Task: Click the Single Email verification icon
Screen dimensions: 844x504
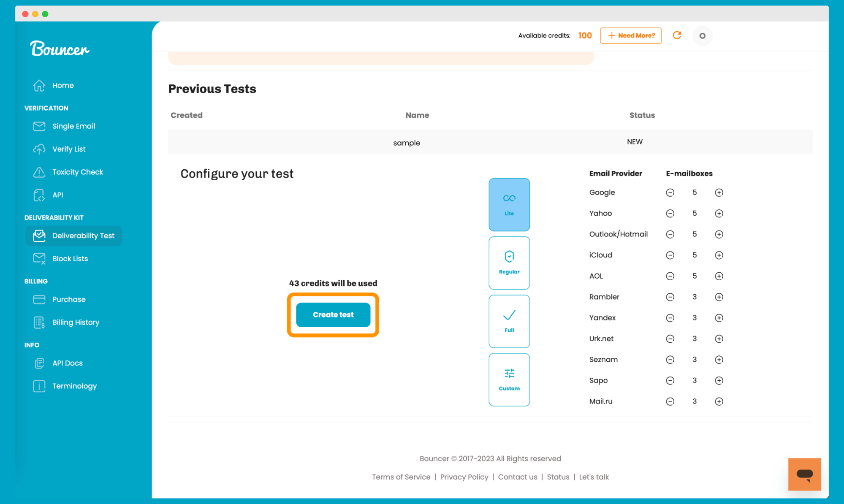Action: (39, 126)
